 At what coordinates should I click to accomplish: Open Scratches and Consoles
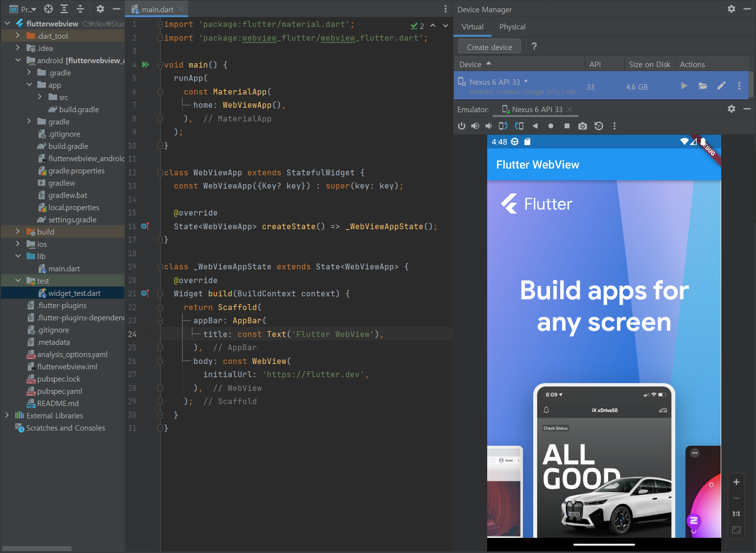pyautogui.click(x=66, y=428)
